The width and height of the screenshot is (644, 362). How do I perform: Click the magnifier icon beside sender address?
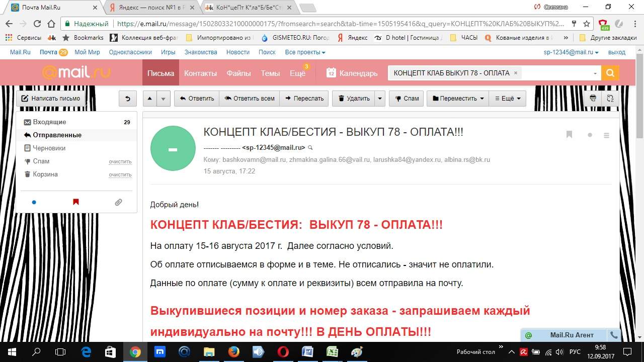pos(310,148)
